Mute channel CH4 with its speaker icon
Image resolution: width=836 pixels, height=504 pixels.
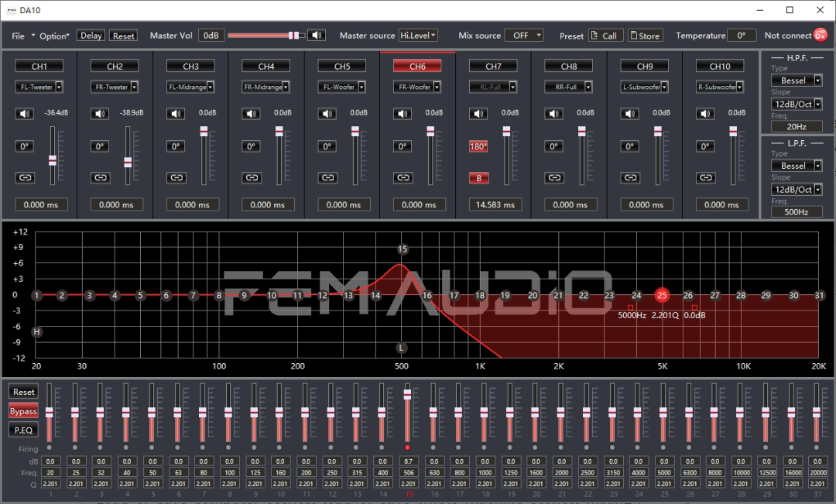pyautogui.click(x=251, y=113)
